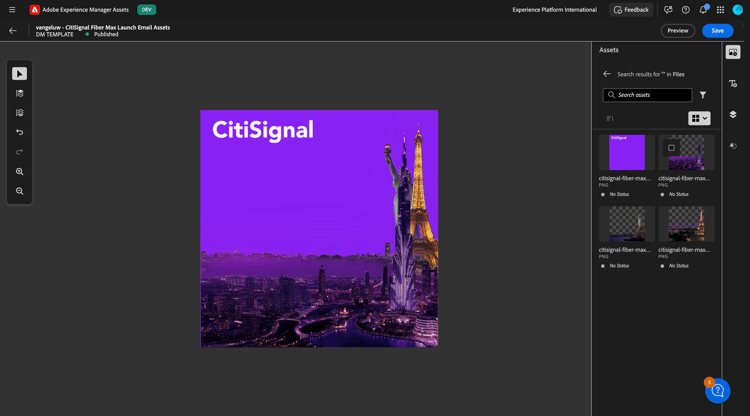Click No Status under Statue of Liberty asset

point(619,266)
